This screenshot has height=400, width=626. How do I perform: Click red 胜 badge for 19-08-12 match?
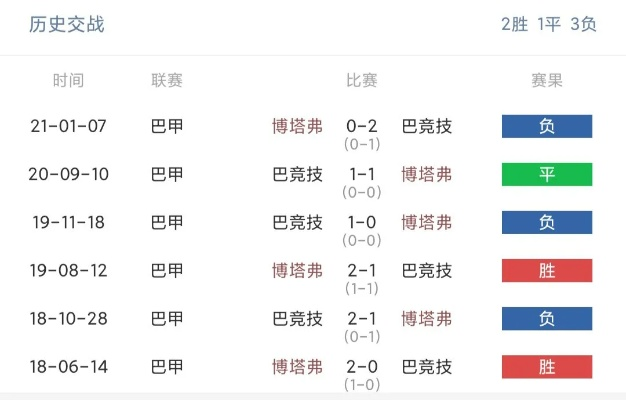547,271
